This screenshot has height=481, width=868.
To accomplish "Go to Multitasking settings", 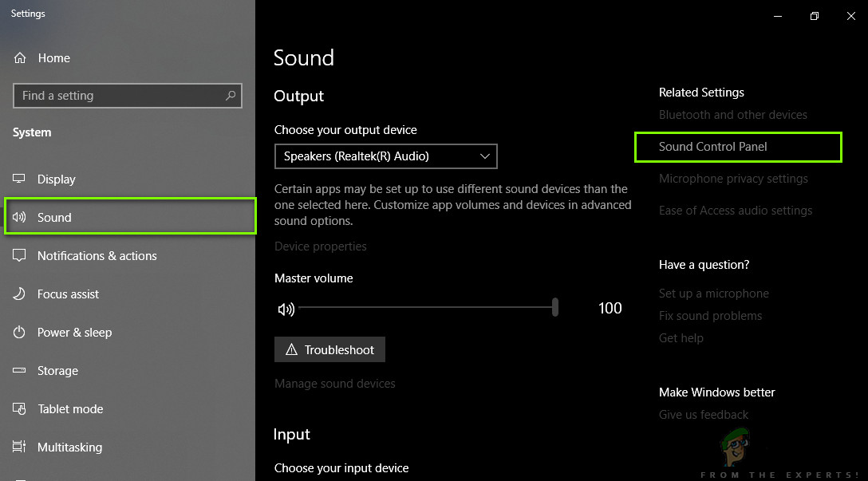I will click(69, 447).
